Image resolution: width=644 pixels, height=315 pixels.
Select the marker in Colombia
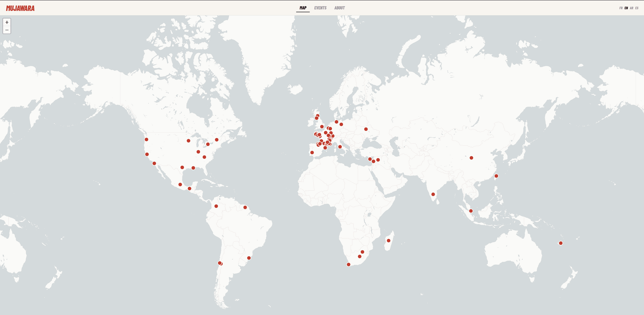(x=216, y=206)
